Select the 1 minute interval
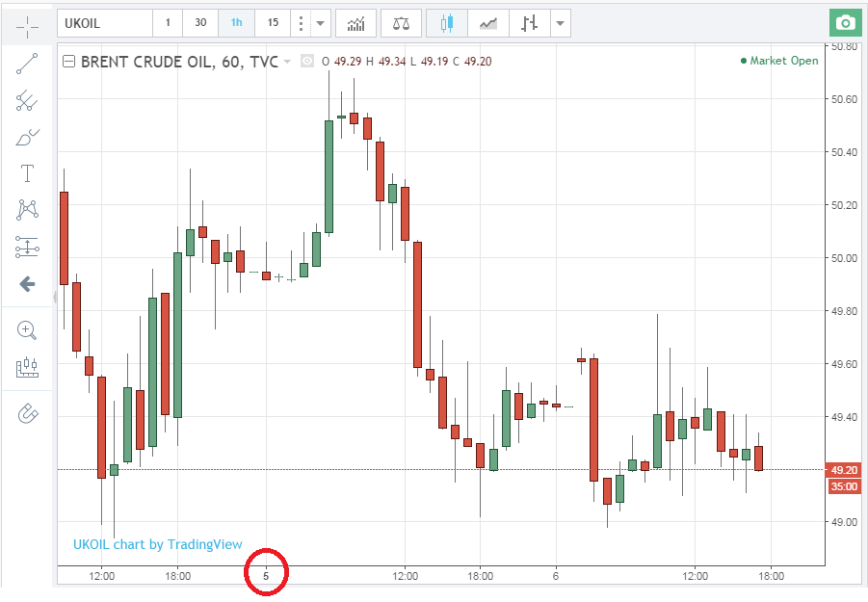 (168, 23)
